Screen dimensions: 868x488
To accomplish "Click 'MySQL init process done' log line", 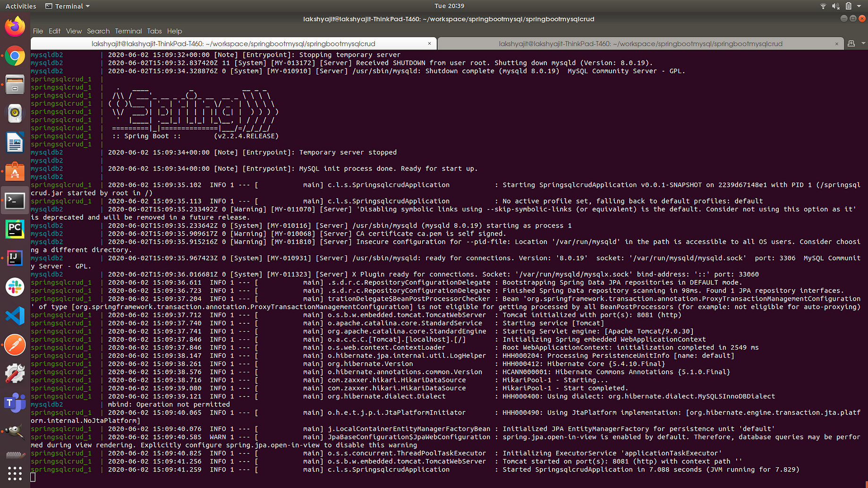I will (x=293, y=168).
